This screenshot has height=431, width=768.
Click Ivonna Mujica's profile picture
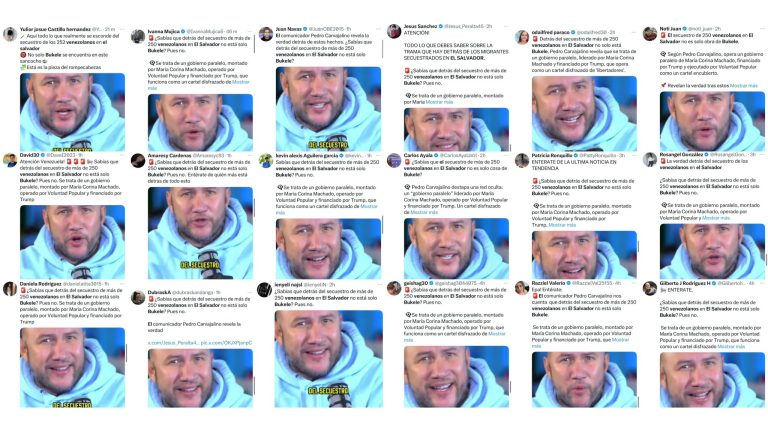click(138, 36)
